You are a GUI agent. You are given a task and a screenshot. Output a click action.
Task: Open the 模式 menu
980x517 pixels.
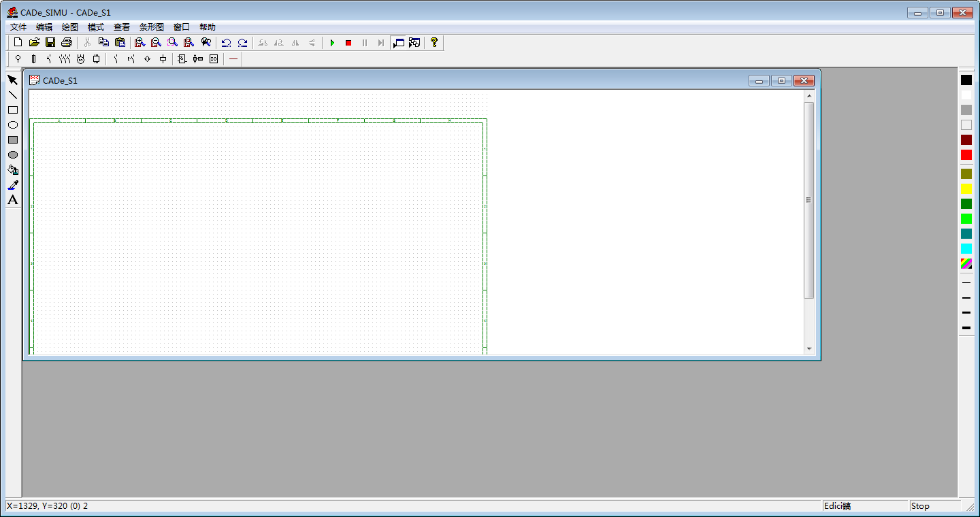[x=96, y=27]
